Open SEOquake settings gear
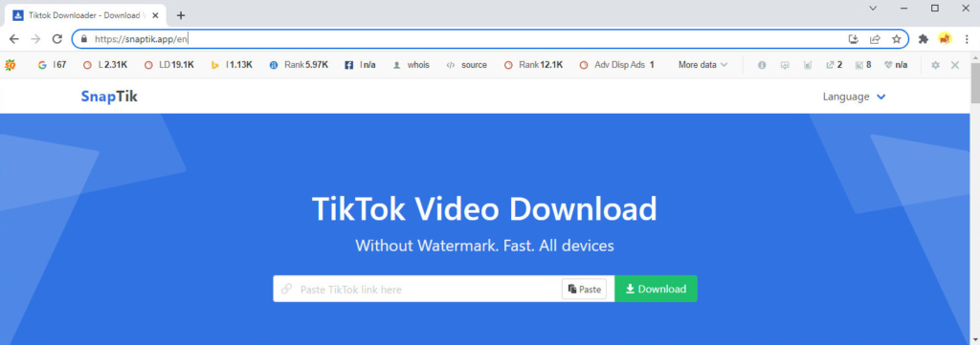This screenshot has width=980, height=345. pos(935,64)
